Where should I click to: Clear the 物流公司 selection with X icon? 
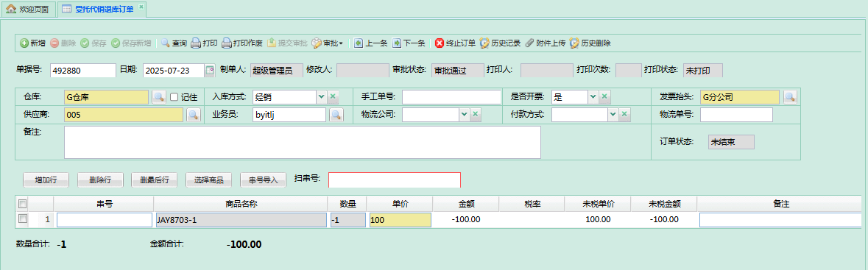click(476, 115)
